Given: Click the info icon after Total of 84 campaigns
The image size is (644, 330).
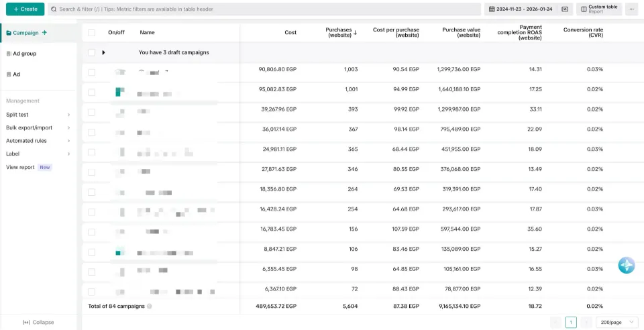Looking at the screenshot, I should tap(150, 307).
